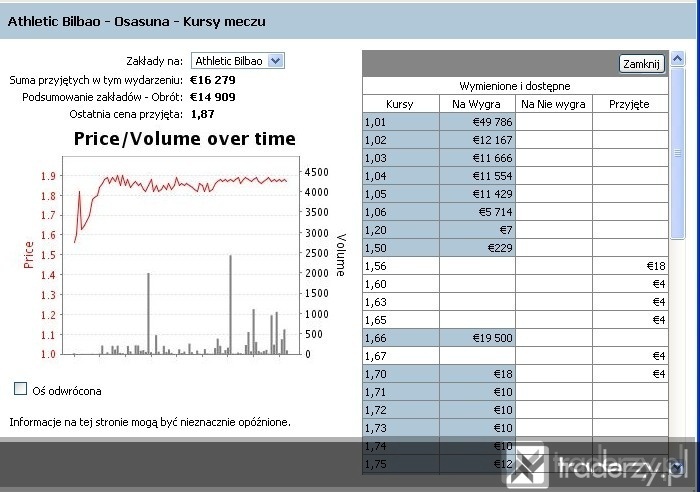Select the 1,56 odds cell
The height and width of the screenshot is (492, 700).
point(401,266)
